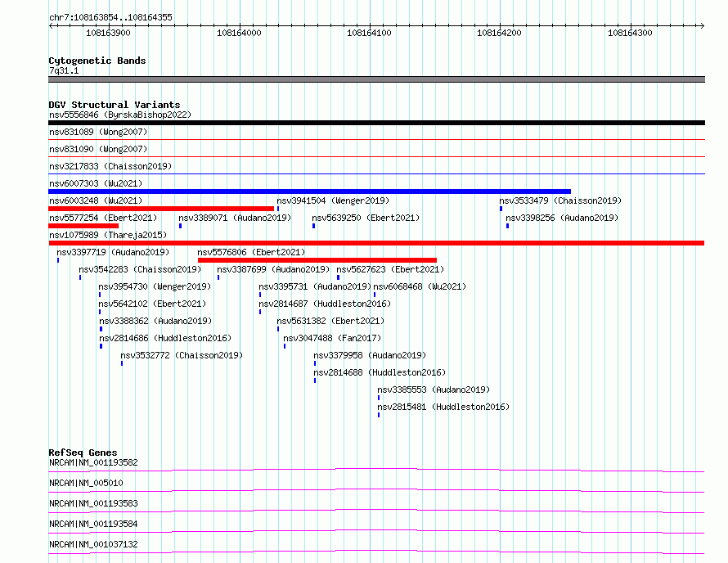Open nsv3941504 (Wenger2019) variant
This screenshot has width=728, height=563.
click(333, 200)
